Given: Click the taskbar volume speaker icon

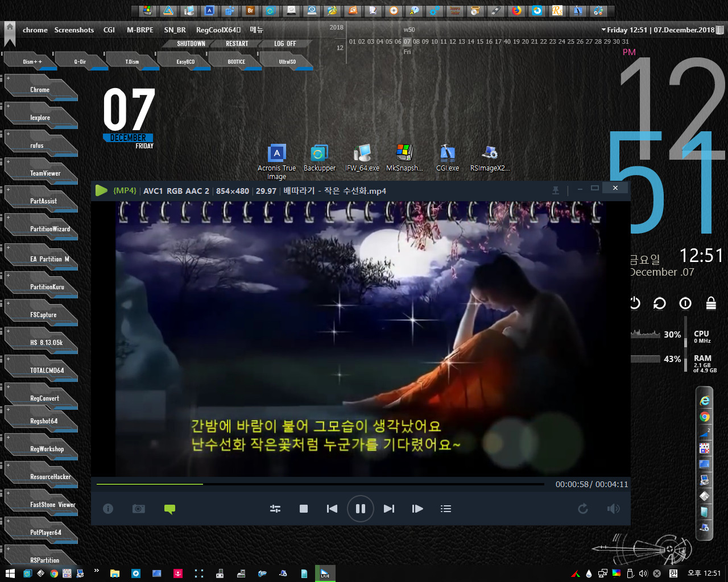Looking at the screenshot, I should [643, 573].
